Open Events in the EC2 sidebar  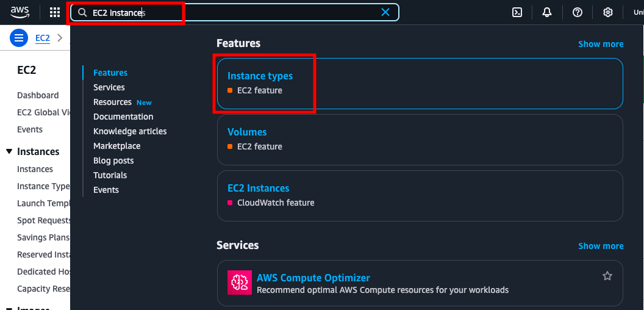pos(29,129)
